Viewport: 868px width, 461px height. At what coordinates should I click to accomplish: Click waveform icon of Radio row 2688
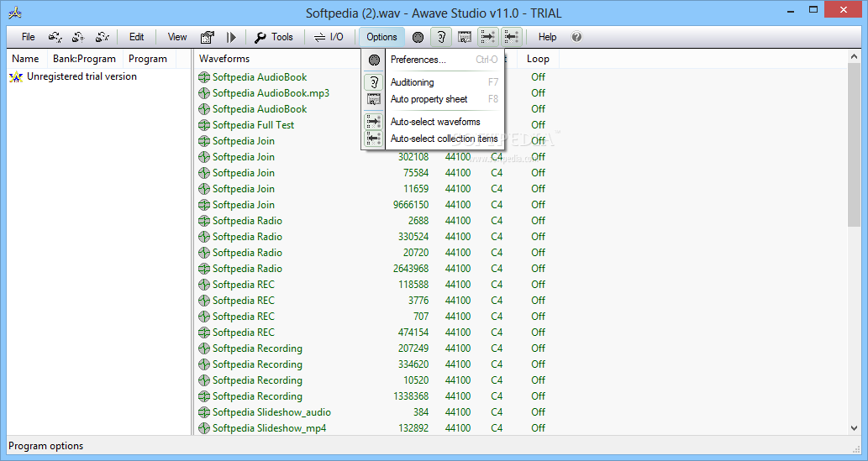click(203, 221)
